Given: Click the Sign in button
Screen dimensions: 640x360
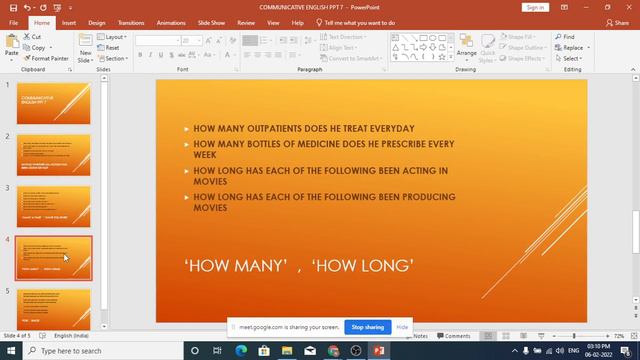Looking at the screenshot, I should [x=535, y=7].
